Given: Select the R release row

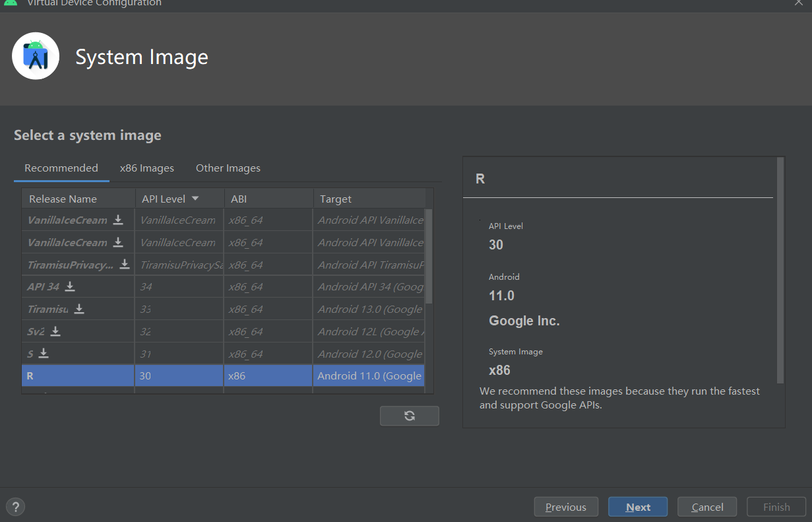Looking at the screenshot, I should pyautogui.click(x=79, y=376).
